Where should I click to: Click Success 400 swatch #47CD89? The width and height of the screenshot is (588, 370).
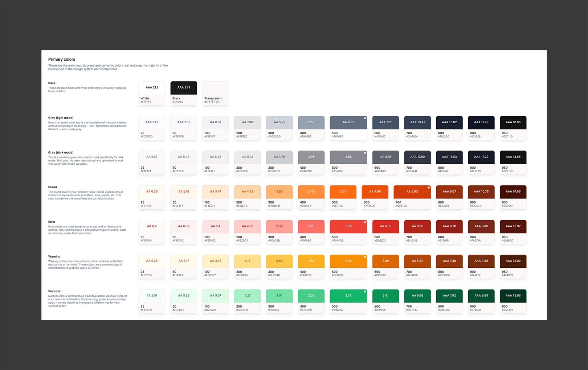tap(311, 301)
